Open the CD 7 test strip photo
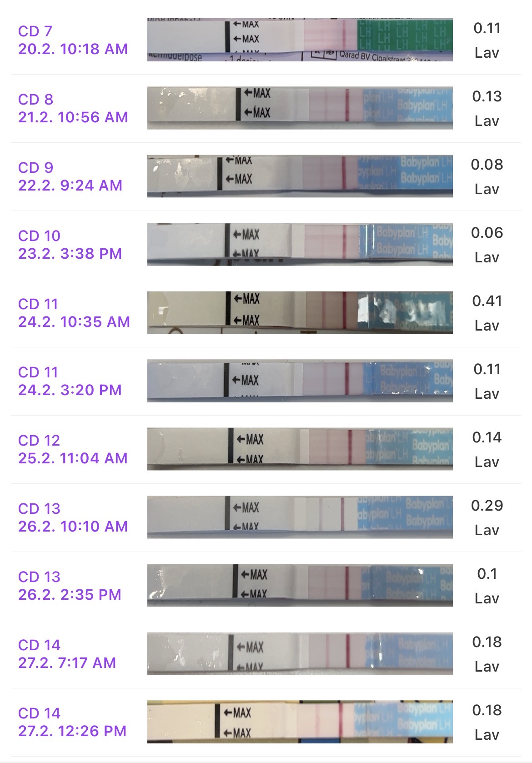This screenshot has height=763, width=532. pyautogui.click(x=300, y=40)
